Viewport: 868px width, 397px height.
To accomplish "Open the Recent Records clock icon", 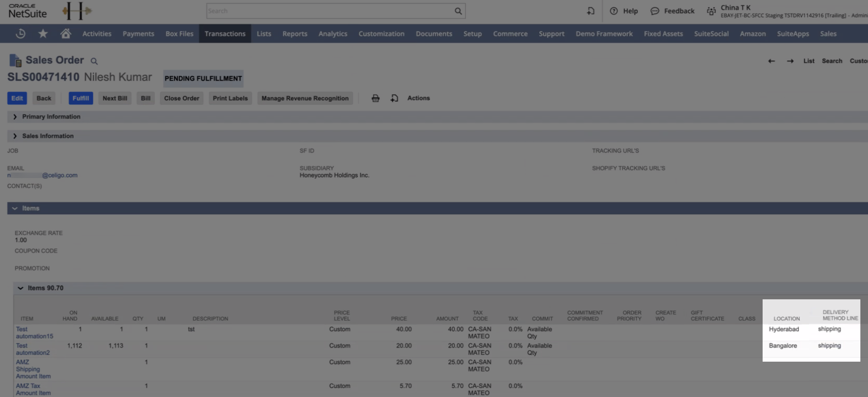I will point(20,34).
